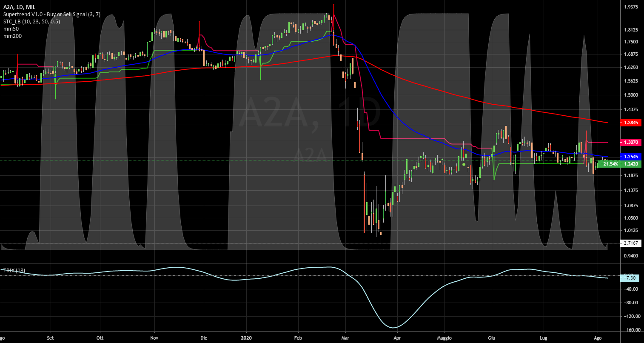Click the mm200 indicator label
This screenshot has width=644, height=343.
pos(12,36)
